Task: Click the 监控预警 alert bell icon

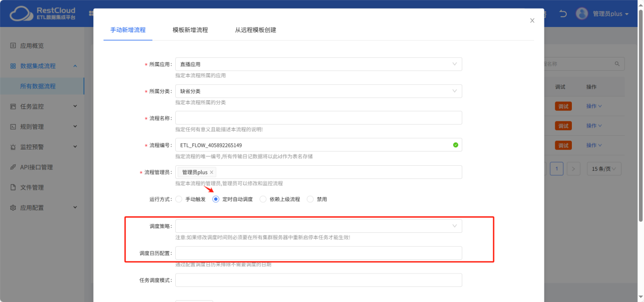Action: pyautogui.click(x=12, y=146)
